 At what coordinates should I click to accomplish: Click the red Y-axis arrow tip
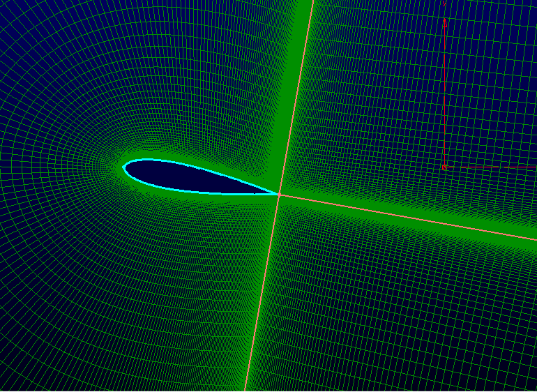tap(445, 23)
